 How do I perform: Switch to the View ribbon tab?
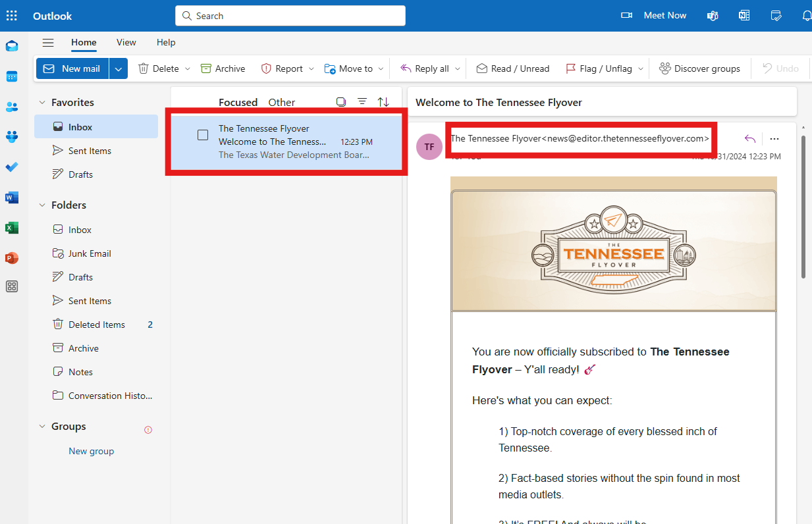(126, 42)
